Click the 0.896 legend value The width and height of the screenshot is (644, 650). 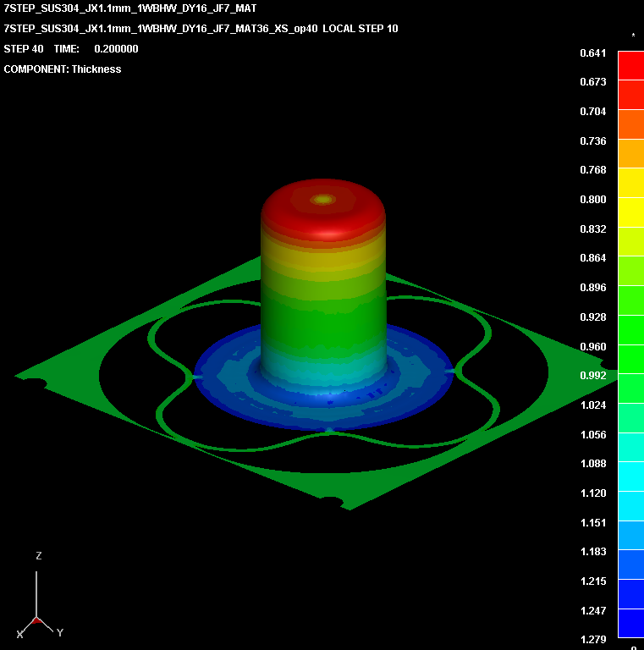592,287
